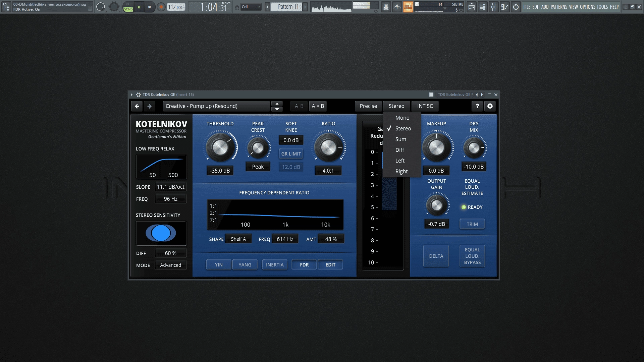Toggle Song/Pattern mode switch
The image size is (644, 362).
[128, 7]
